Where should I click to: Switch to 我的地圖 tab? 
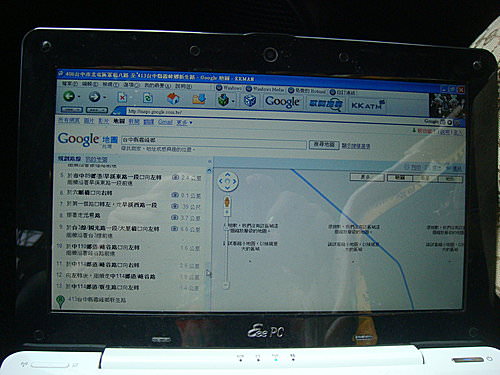coord(96,159)
